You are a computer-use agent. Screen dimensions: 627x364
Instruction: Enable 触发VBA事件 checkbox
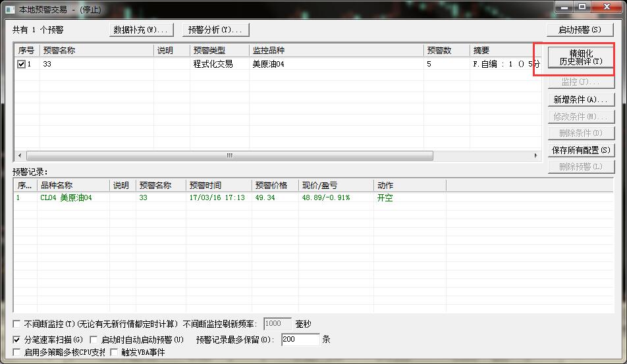tap(115, 352)
